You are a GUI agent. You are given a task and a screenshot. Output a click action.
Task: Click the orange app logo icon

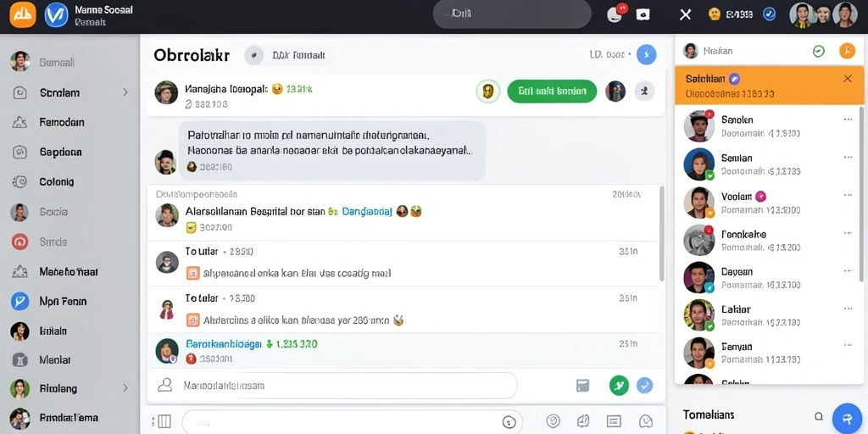(23, 14)
